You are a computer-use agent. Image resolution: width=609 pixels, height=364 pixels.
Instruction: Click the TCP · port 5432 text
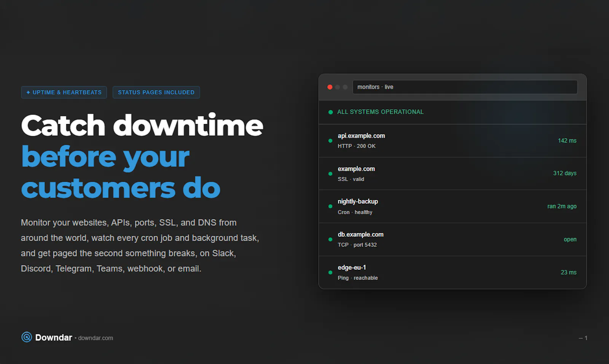click(357, 245)
